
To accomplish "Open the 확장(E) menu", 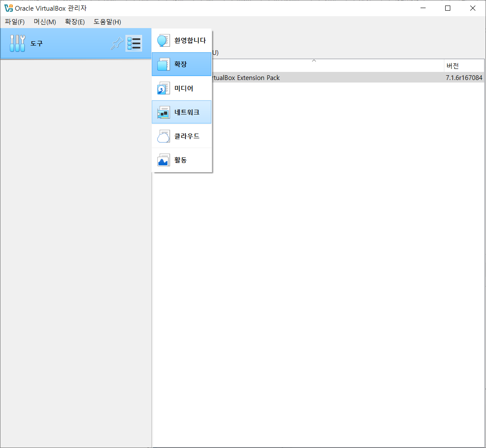I will pos(75,22).
